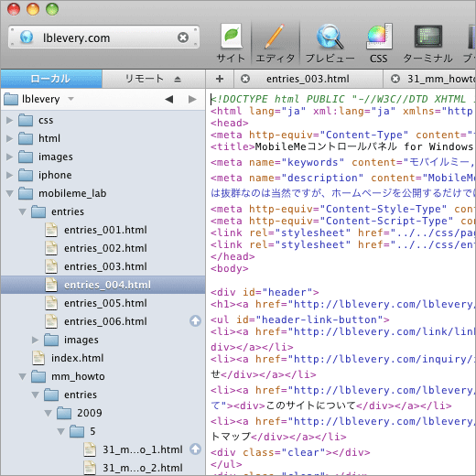Select the iphone folder row
This screenshot has width=476, height=476.
click(x=103, y=175)
